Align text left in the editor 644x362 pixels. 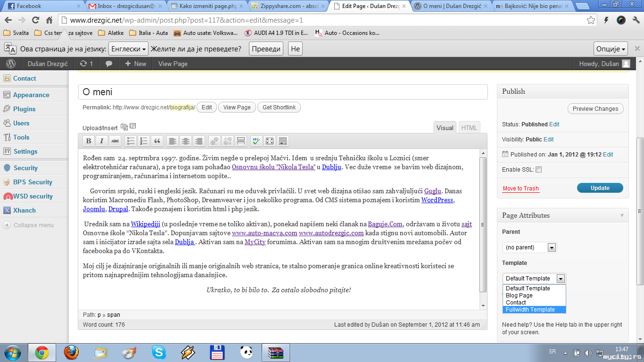pyautogui.click(x=173, y=141)
